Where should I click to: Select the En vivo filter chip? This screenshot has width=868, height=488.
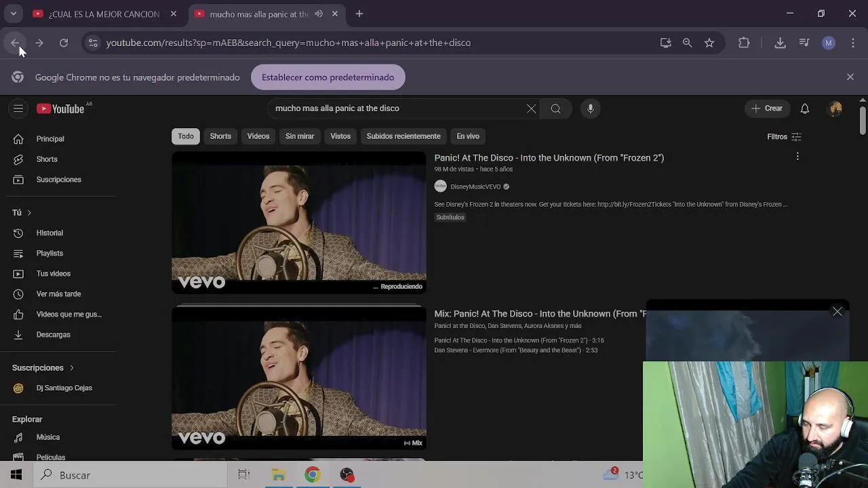468,136
